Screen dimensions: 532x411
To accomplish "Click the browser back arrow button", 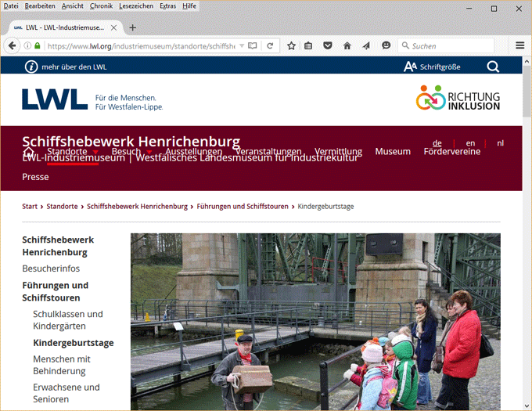I will [13, 45].
